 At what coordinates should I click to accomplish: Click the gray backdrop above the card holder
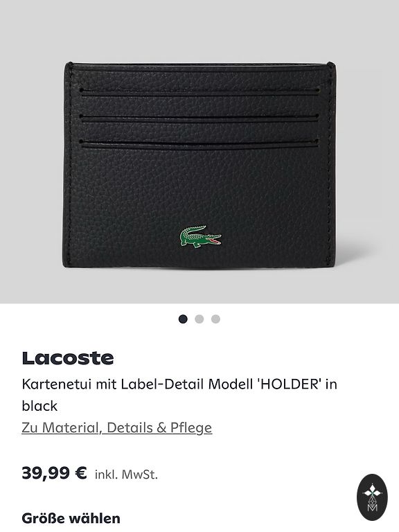(199, 30)
